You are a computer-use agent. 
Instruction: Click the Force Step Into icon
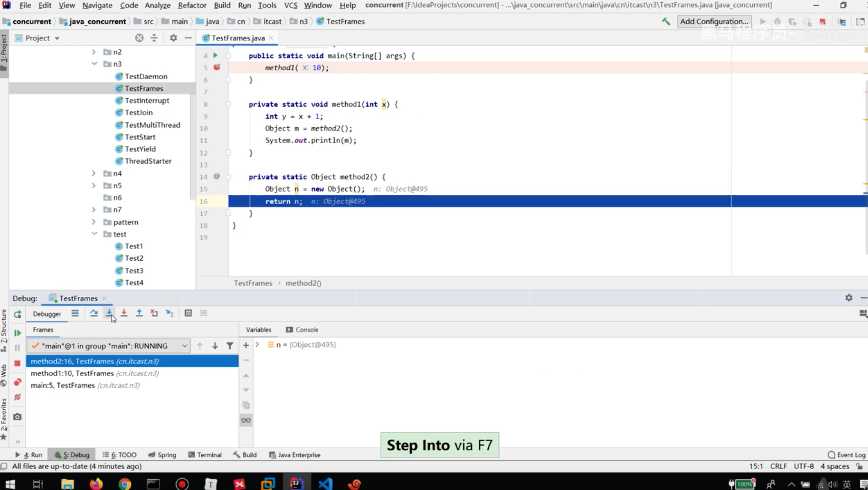pyautogui.click(x=124, y=313)
